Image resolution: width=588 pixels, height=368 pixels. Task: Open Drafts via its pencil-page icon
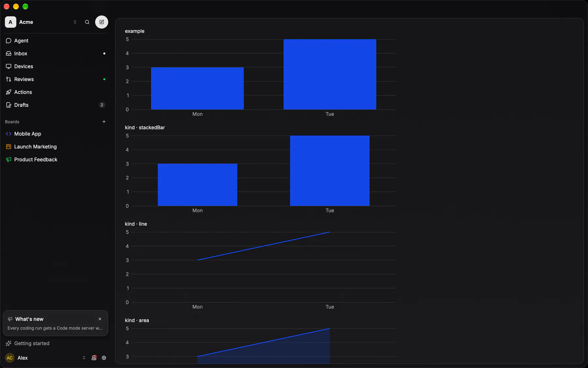pos(8,105)
